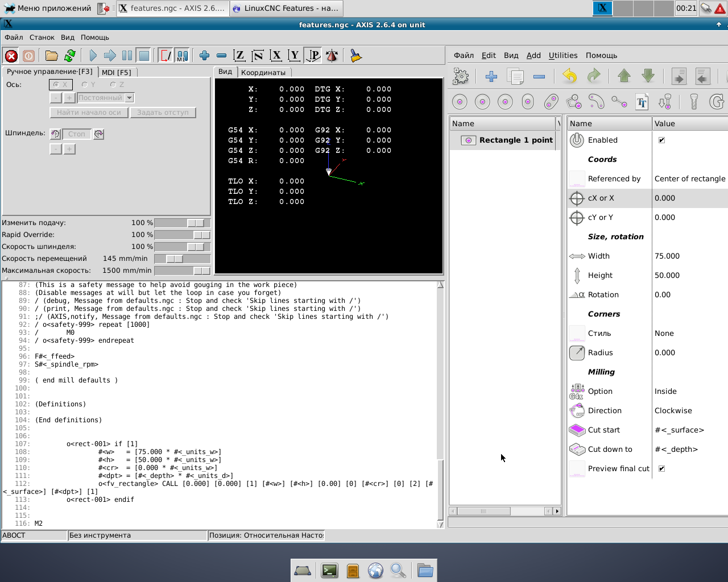Switch to the MDI [F5] tab
The width and height of the screenshot is (728, 582).
tap(116, 72)
